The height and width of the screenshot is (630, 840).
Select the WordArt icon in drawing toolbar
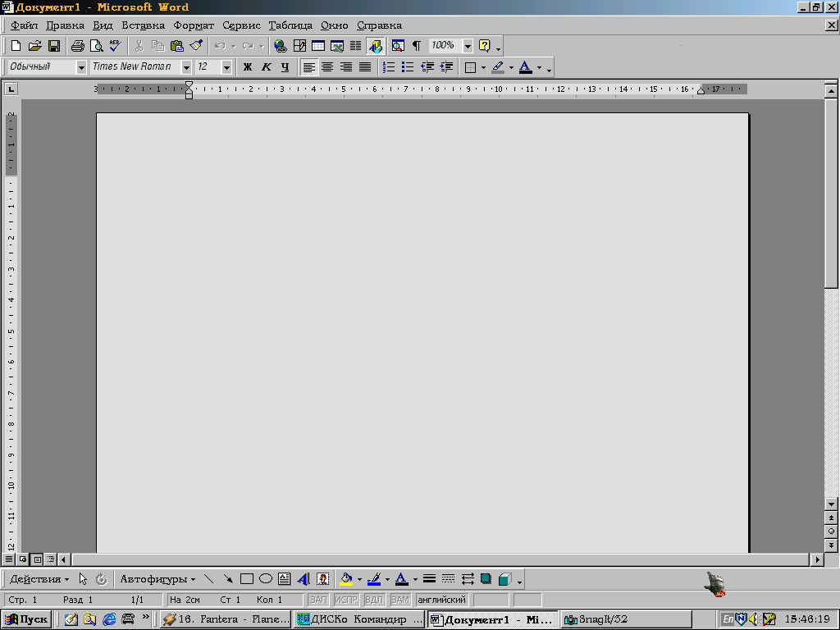304,579
